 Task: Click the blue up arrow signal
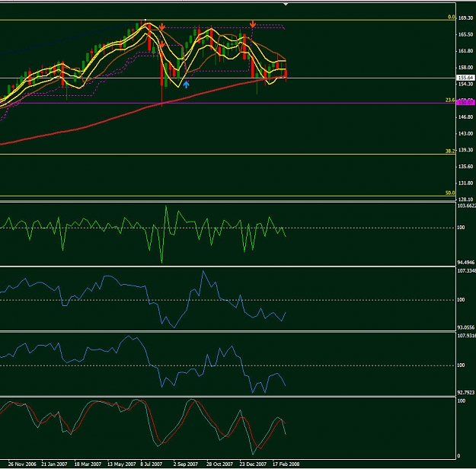tap(186, 85)
